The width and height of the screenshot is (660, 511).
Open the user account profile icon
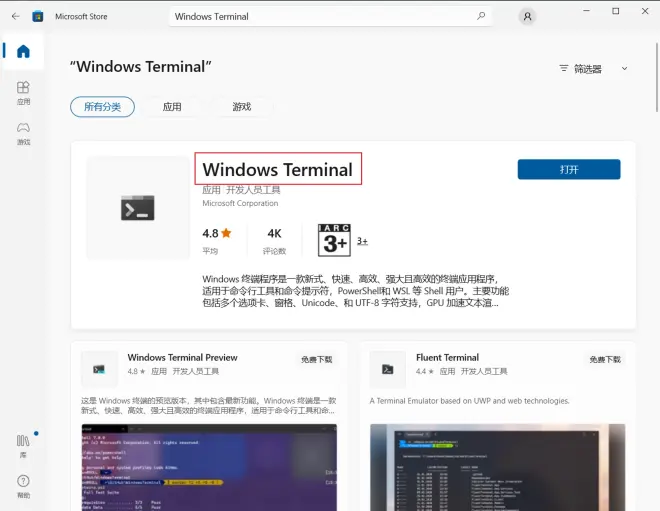click(x=527, y=16)
